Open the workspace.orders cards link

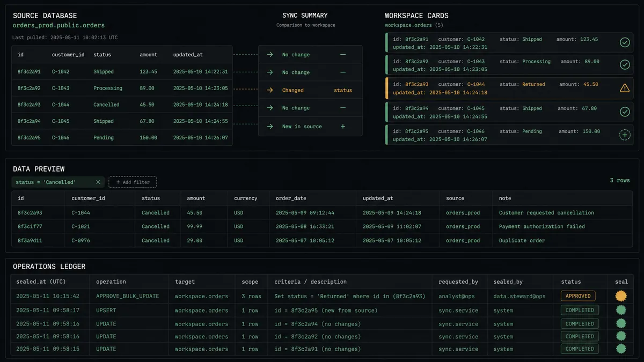coord(408,25)
